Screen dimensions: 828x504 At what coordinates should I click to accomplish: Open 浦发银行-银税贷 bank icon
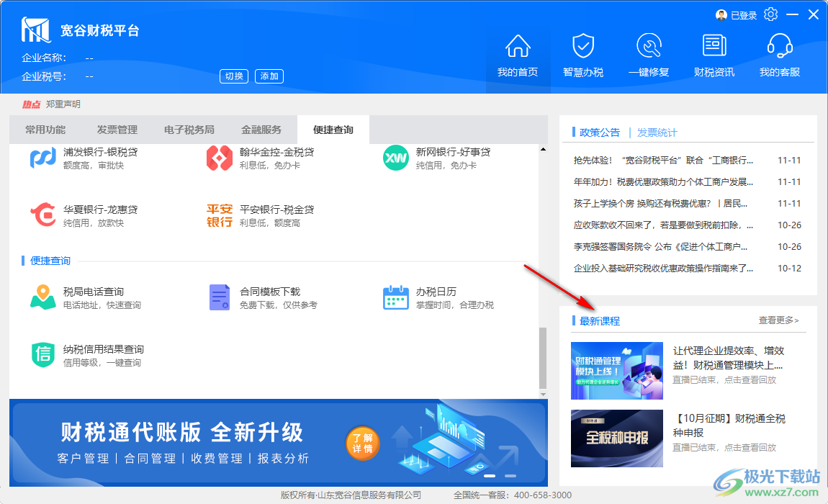[x=42, y=158]
